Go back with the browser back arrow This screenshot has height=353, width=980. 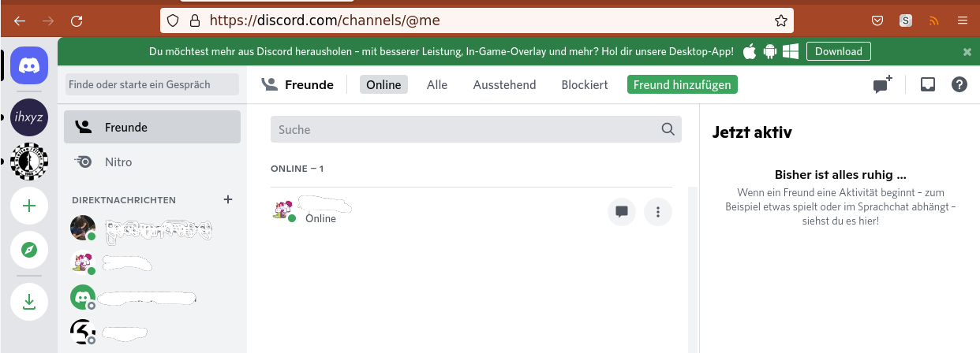(20, 20)
